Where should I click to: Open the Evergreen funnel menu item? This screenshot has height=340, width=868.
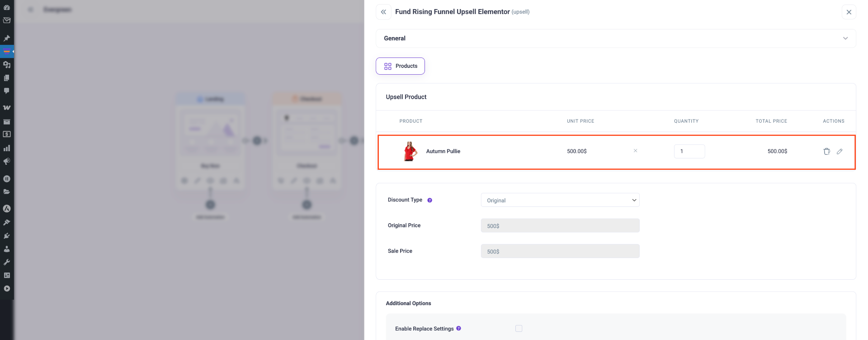pos(58,9)
